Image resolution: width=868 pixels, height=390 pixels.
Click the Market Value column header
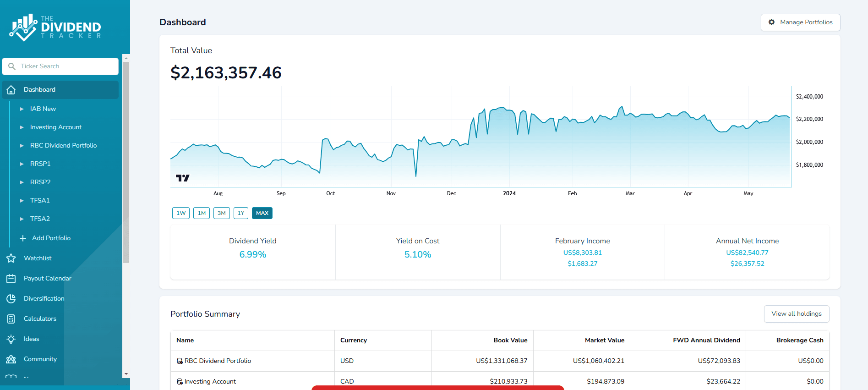(x=605, y=341)
